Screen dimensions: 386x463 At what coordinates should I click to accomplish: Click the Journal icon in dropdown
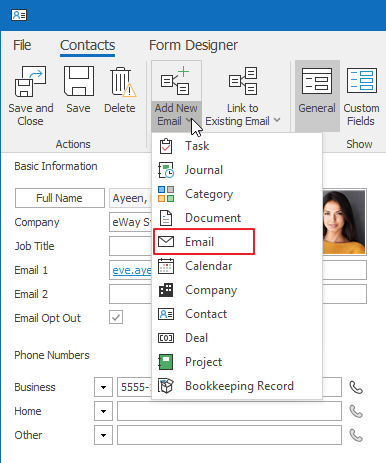click(x=166, y=170)
